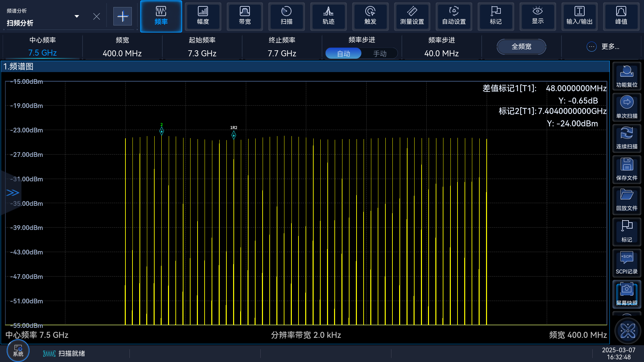644x362 pixels.
Task: Open the 测量设置 measurement setup tab
Action: coord(412,16)
